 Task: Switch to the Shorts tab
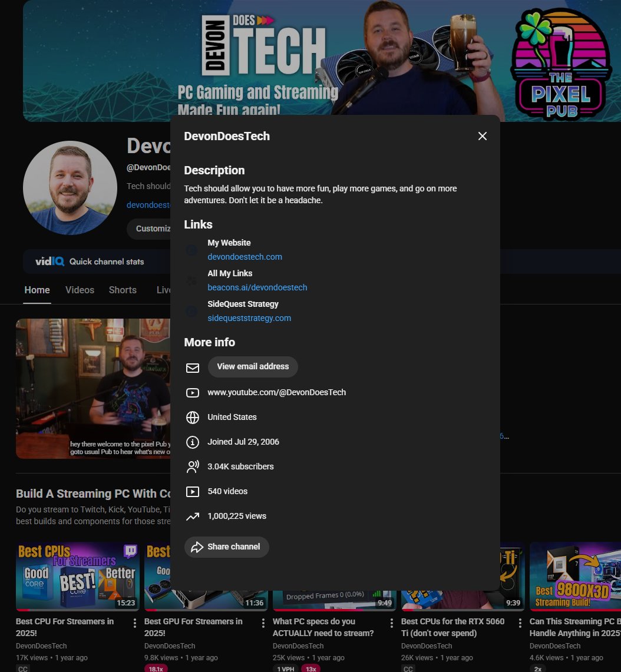(123, 290)
